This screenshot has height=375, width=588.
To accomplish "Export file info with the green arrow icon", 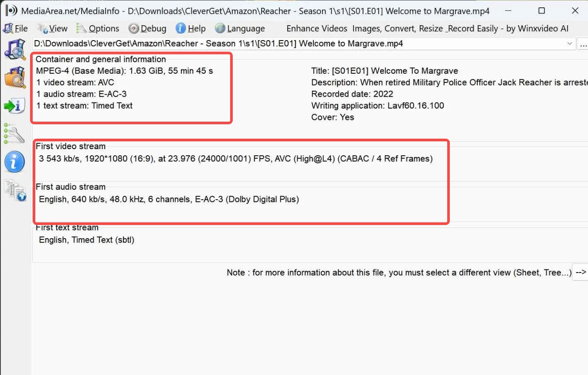I will pyautogui.click(x=15, y=106).
